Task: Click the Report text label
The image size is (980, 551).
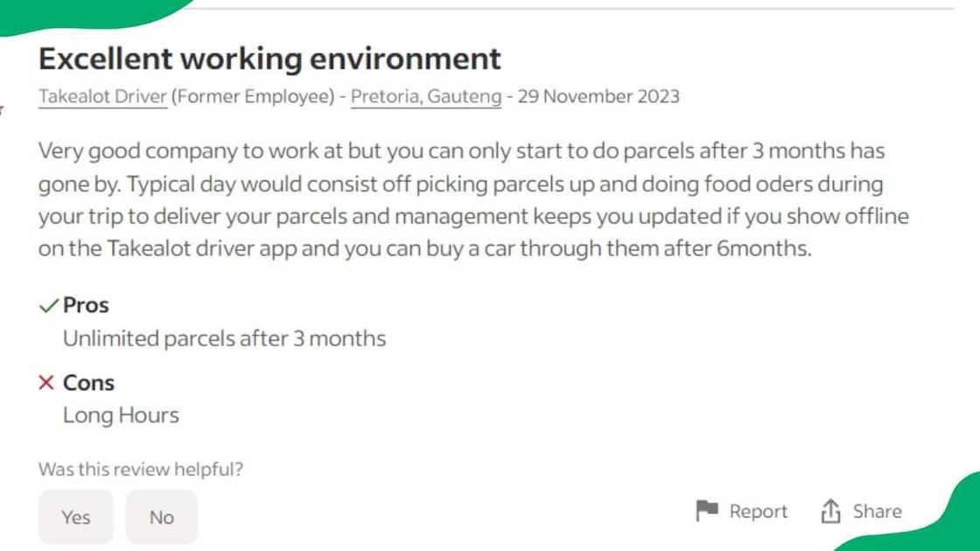Action: [x=758, y=512]
